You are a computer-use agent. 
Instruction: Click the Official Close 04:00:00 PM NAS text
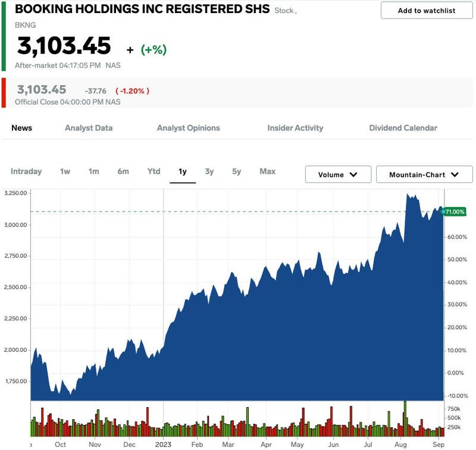[68, 102]
